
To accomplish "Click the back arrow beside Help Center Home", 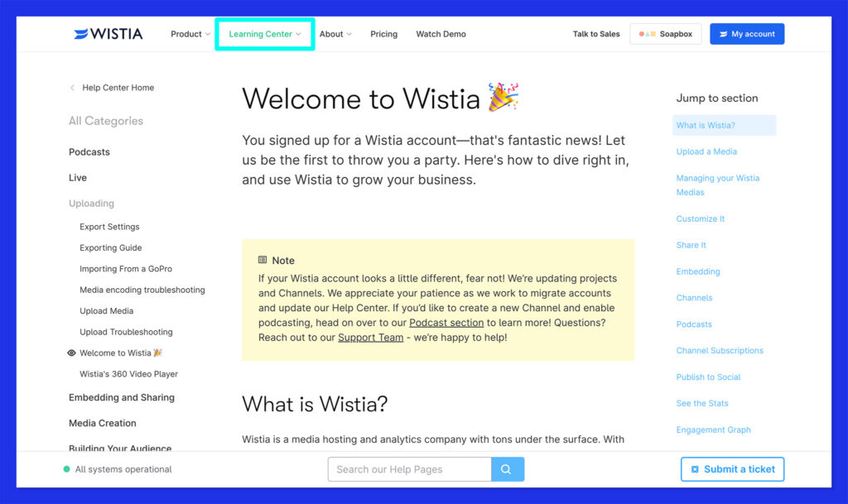I will (x=73, y=88).
